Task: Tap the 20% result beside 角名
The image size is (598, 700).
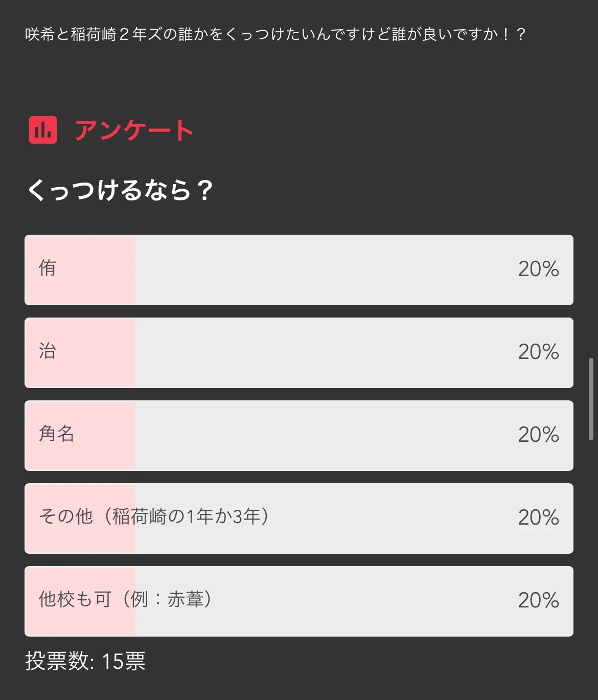Action: [539, 435]
